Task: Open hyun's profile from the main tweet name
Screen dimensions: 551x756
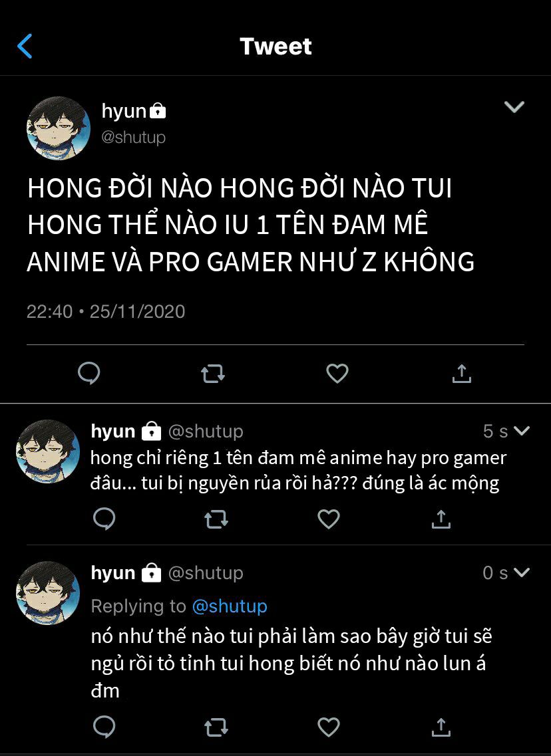Action: tap(124, 112)
